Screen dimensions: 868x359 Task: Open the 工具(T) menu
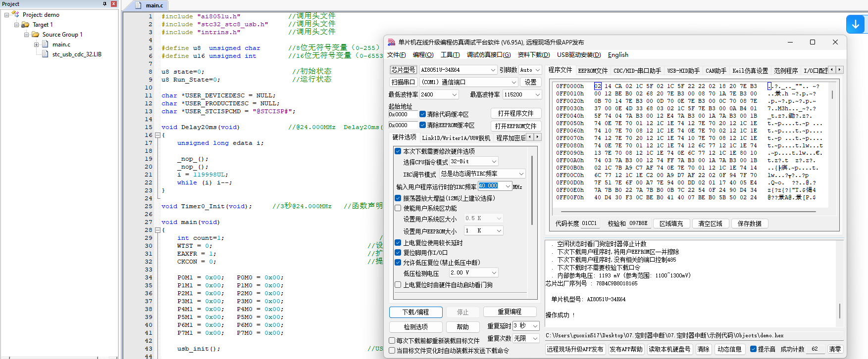pos(450,55)
